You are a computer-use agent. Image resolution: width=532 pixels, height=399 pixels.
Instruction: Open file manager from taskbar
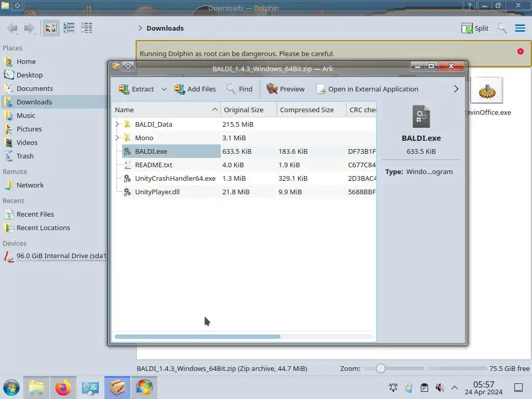(x=36, y=388)
